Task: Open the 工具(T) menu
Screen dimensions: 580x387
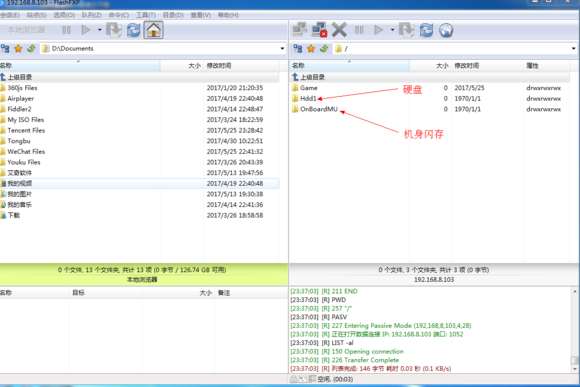Action: coord(146,15)
